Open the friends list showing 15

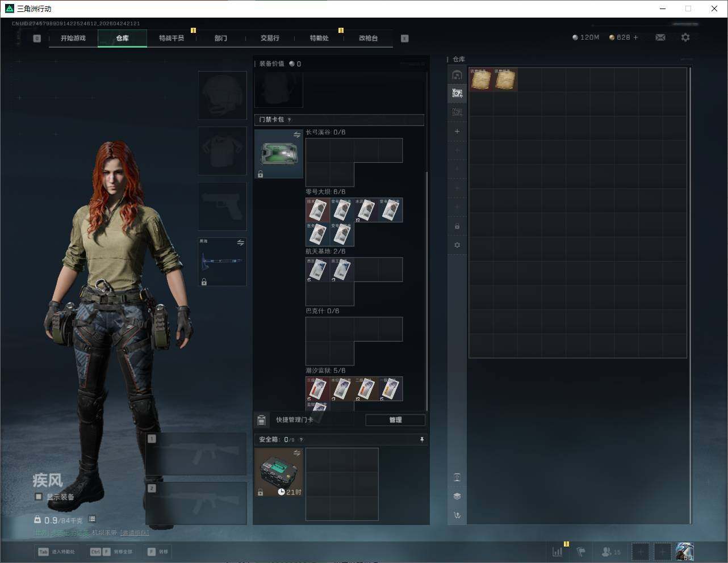[x=611, y=552]
